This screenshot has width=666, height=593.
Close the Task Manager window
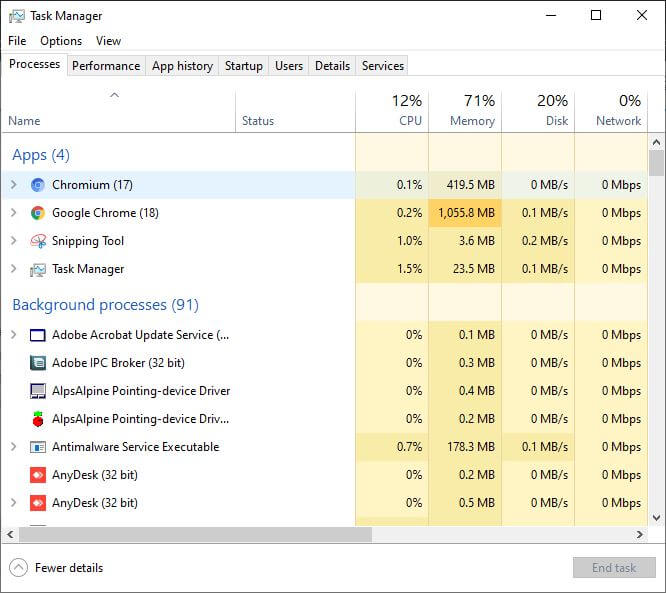tap(642, 16)
